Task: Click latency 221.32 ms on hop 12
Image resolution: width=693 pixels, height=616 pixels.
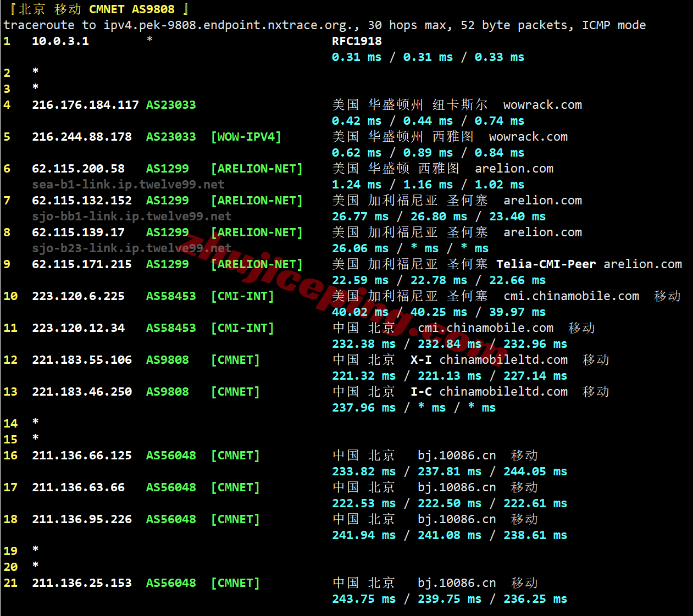Action: click(364, 376)
